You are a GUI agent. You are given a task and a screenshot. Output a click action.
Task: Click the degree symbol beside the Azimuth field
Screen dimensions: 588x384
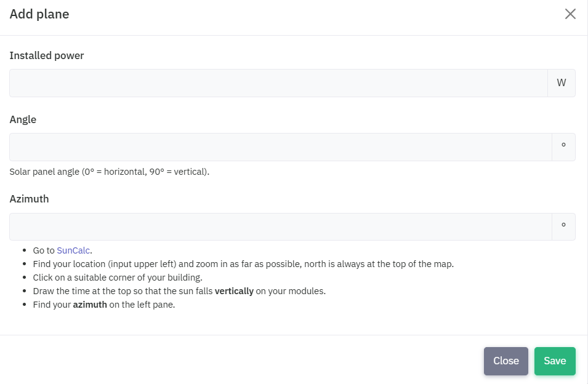coord(563,226)
